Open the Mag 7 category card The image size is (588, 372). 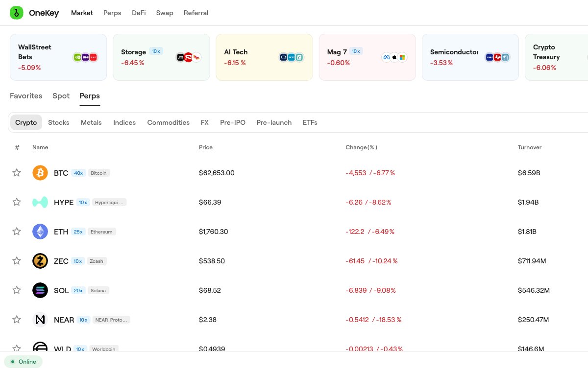coord(367,57)
